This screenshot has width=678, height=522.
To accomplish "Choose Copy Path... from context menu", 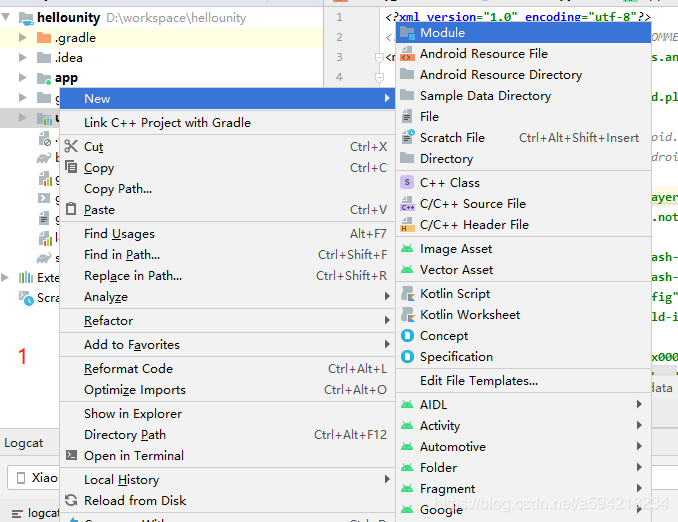I will pos(227,189).
